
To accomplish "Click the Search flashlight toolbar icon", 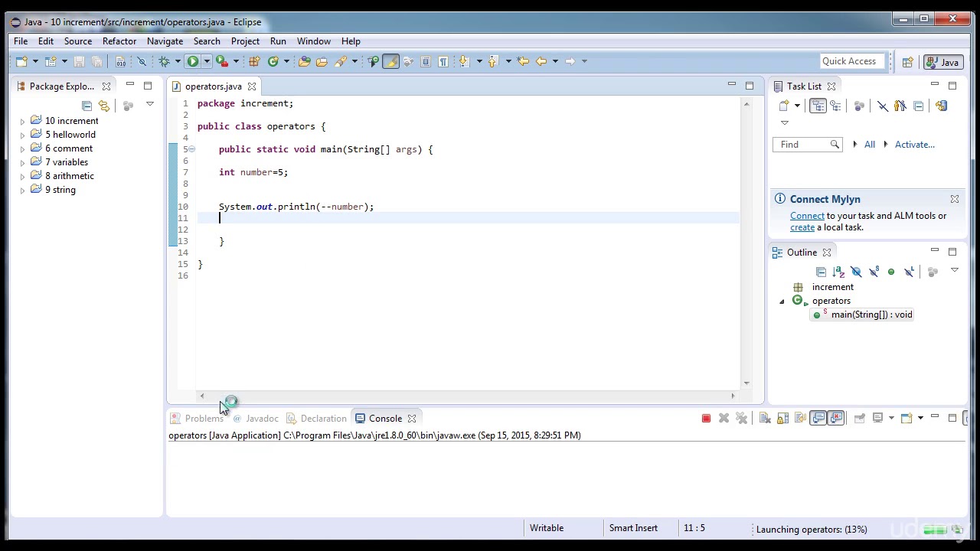I will coord(341,61).
